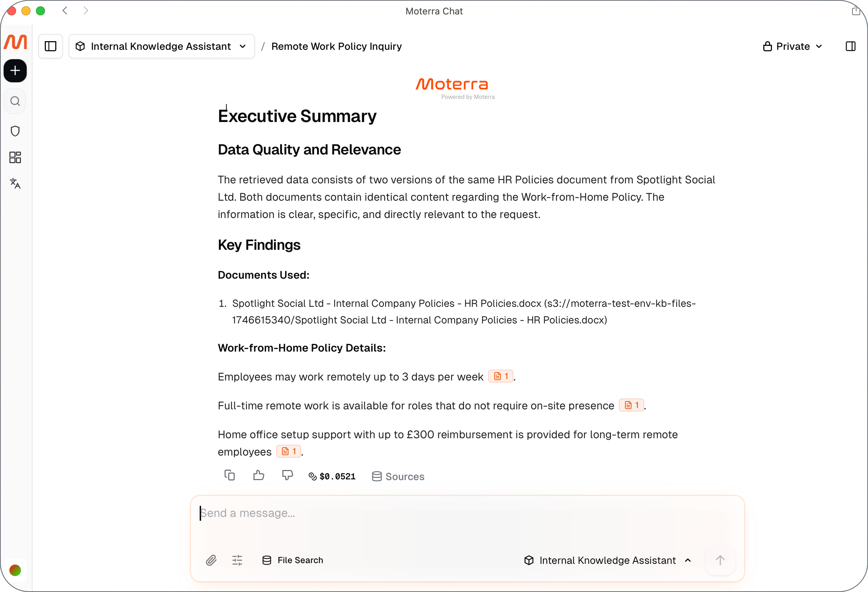Image resolution: width=868 pixels, height=592 pixels.
Task: Toggle the right side panel button
Action: [850, 46]
